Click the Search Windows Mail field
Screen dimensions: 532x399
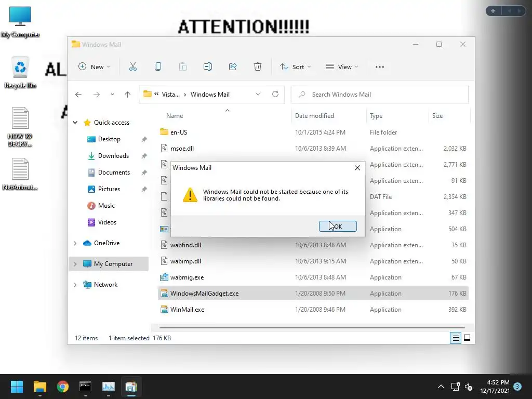pos(380,95)
